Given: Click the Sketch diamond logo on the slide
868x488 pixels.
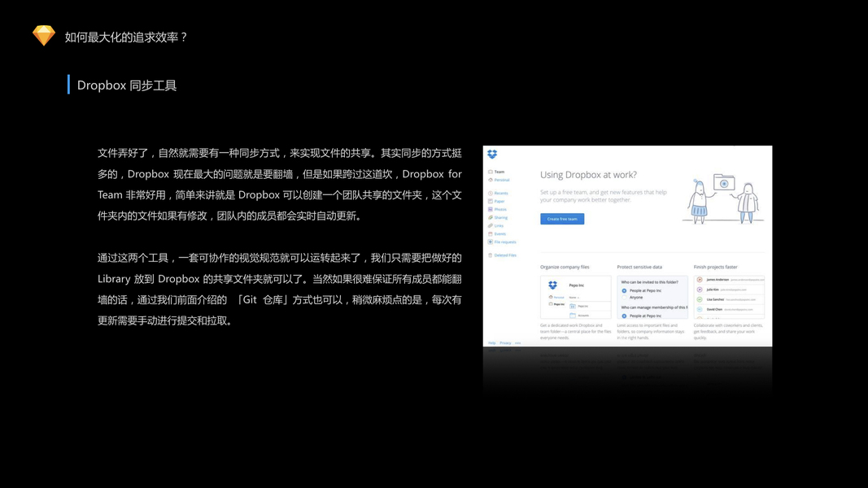Looking at the screenshot, I should click(x=44, y=36).
